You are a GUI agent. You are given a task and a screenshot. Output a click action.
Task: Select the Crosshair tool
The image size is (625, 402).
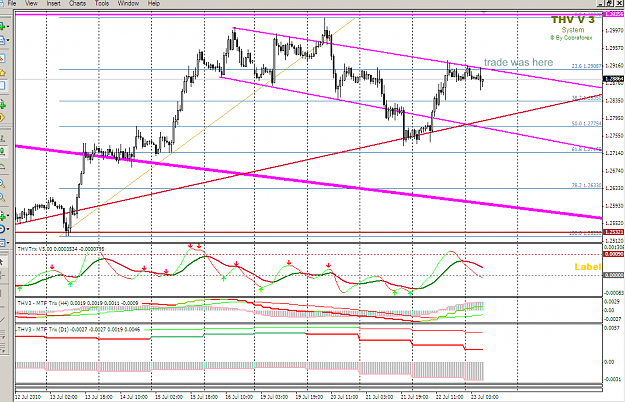2,275
